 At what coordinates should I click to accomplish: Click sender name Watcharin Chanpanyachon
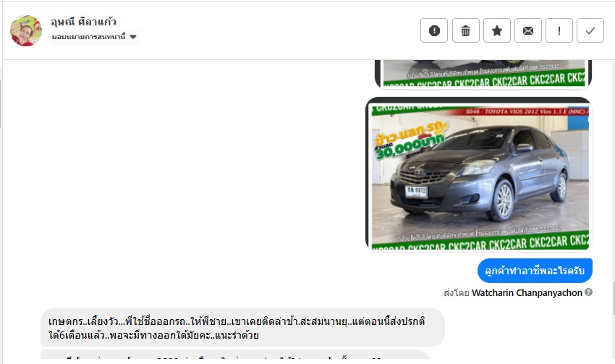click(x=527, y=292)
